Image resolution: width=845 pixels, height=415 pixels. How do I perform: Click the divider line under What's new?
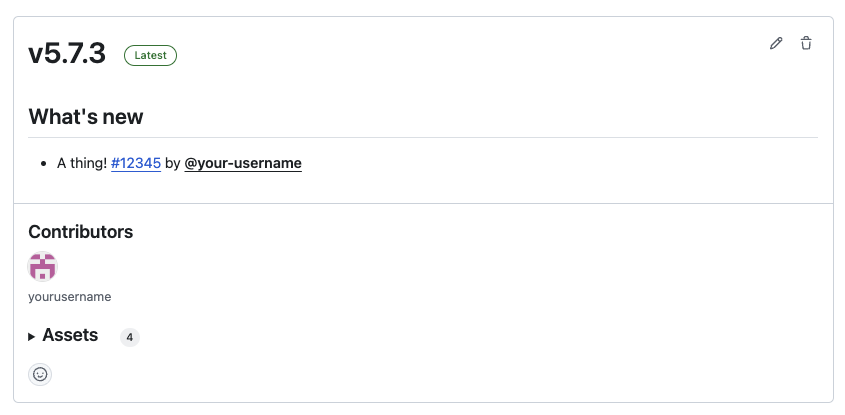423,137
